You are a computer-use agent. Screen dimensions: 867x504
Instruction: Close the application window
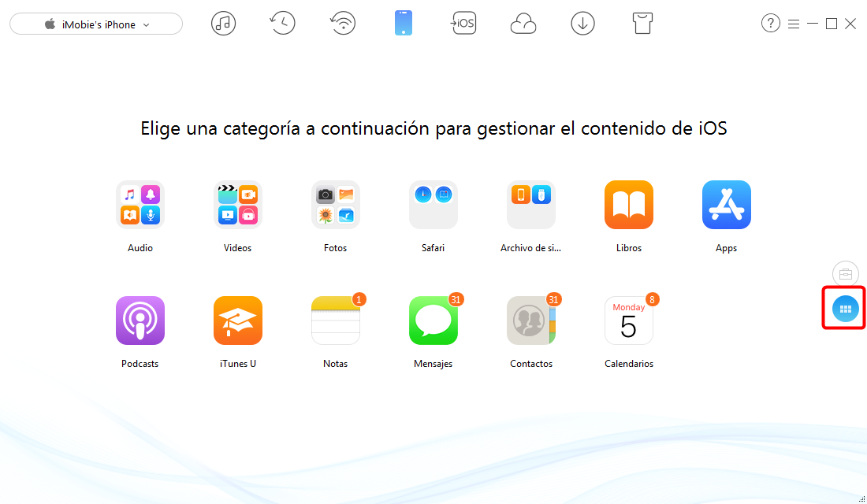[850, 24]
